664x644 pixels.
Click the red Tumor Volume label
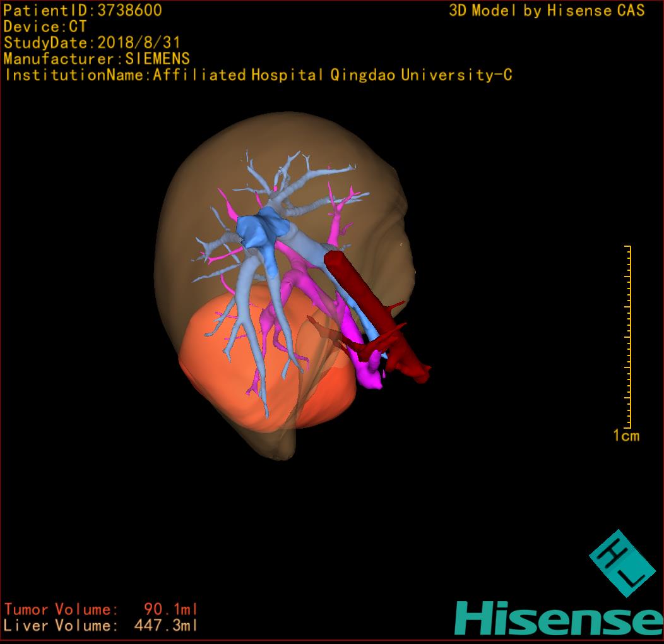61,609
